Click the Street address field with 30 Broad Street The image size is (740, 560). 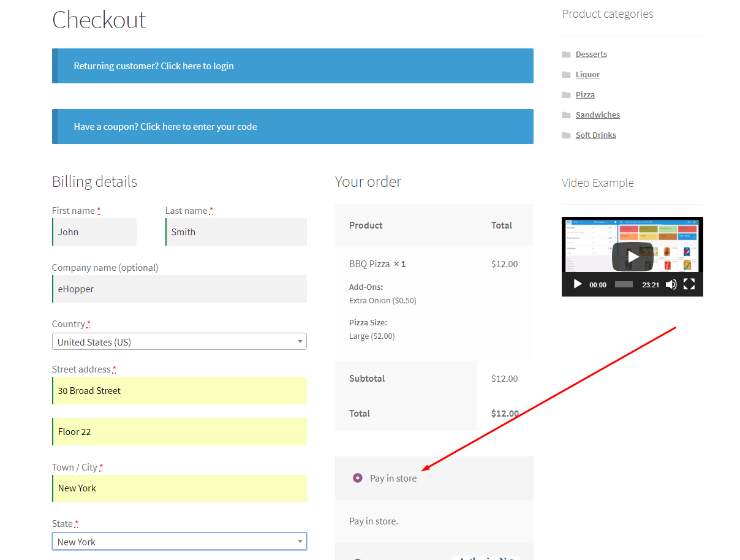[179, 391]
